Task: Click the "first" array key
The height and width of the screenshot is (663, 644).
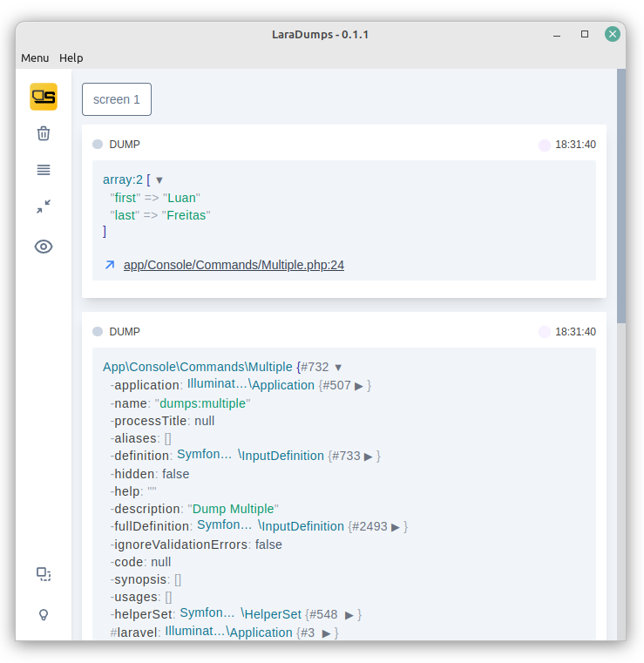Action: [125, 198]
